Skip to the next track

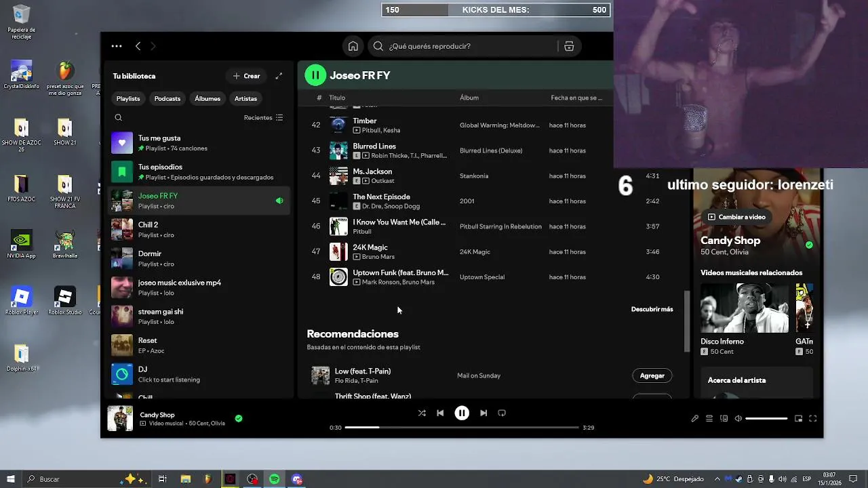(x=484, y=413)
